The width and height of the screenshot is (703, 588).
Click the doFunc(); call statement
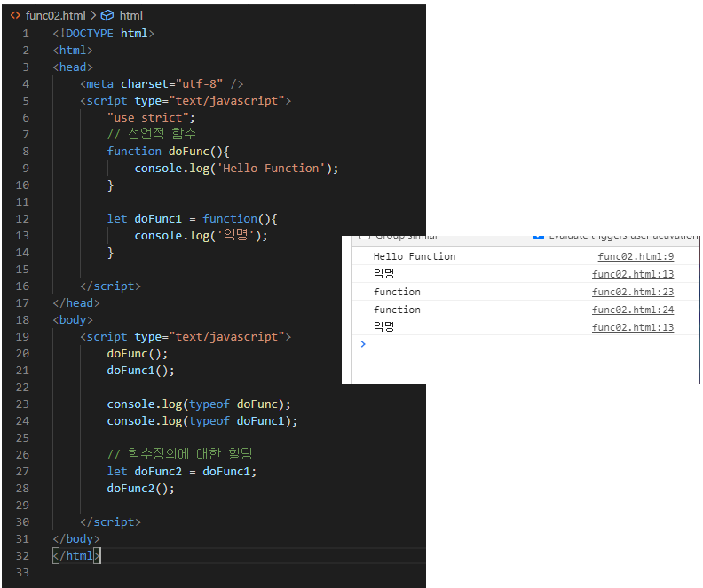[x=138, y=354]
